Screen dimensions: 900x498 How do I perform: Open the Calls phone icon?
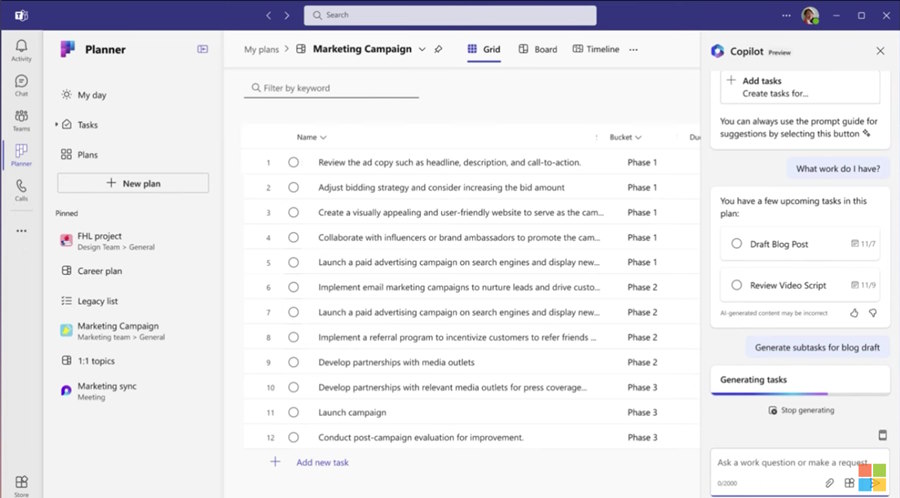coord(21,190)
